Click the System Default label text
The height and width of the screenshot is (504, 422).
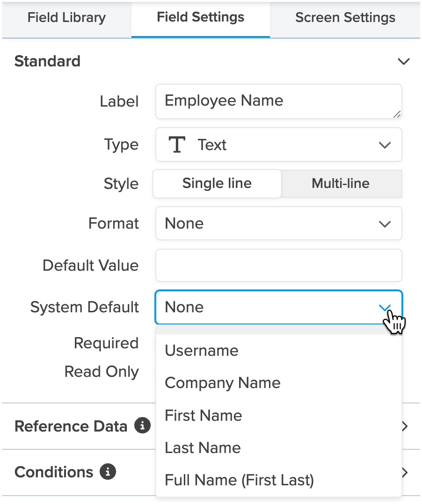click(x=85, y=307)
